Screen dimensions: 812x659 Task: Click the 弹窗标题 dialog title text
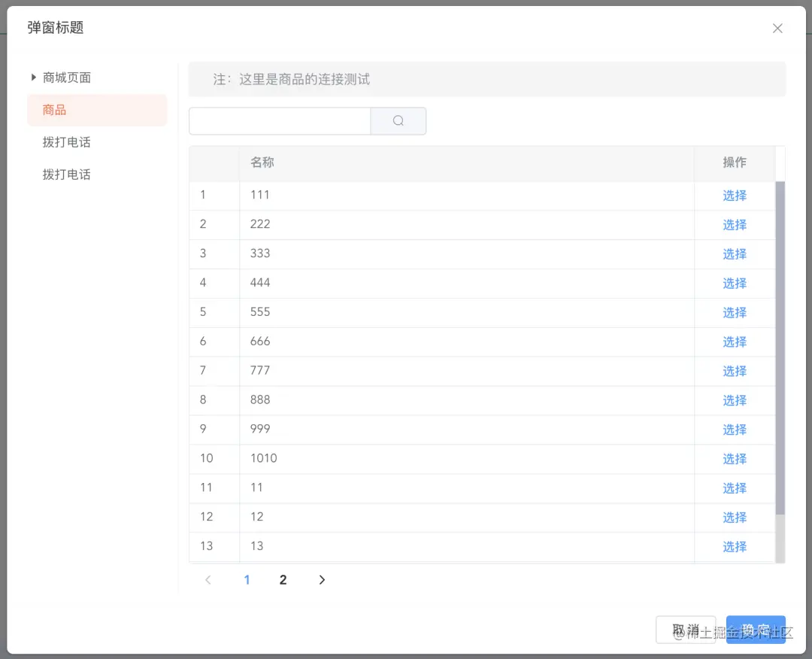click(56, 27)
